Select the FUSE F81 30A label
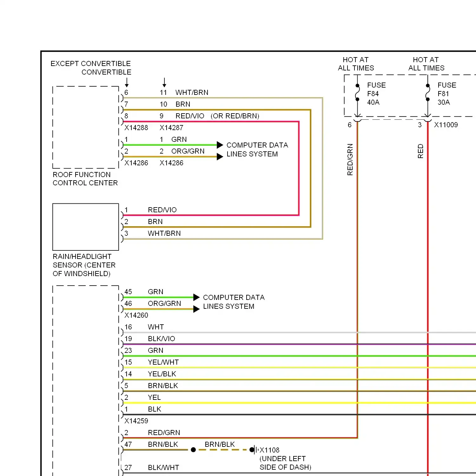Image resolution: width=476 pixels, height=476 pixels. tap(447, 94)
